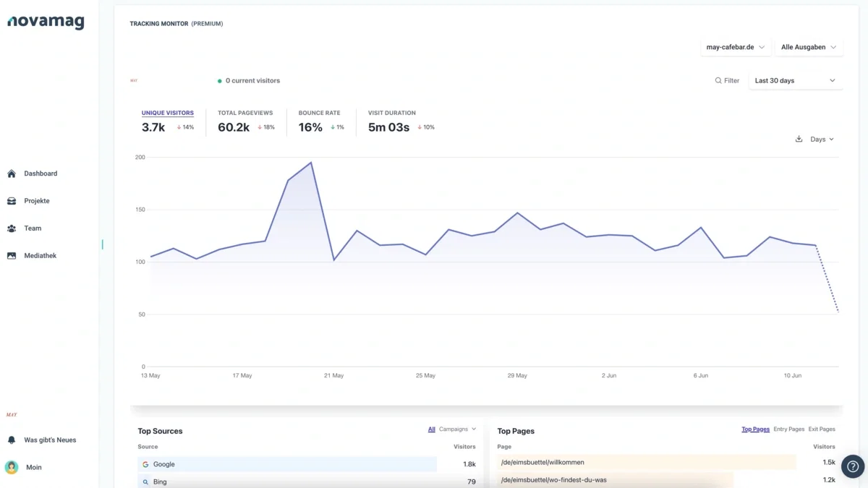The height and width of the screenshot is (488, 868).
Task: Select the Visit Duration metric
Action: click(392, 113)
